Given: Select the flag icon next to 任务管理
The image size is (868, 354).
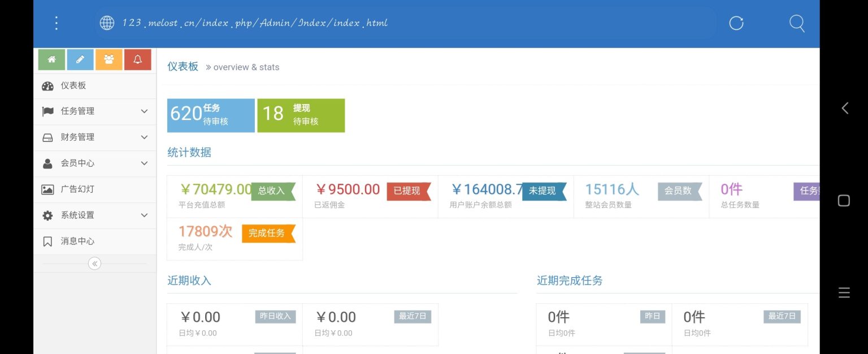Looking at the screenshot, I should [x=49, y=111].
